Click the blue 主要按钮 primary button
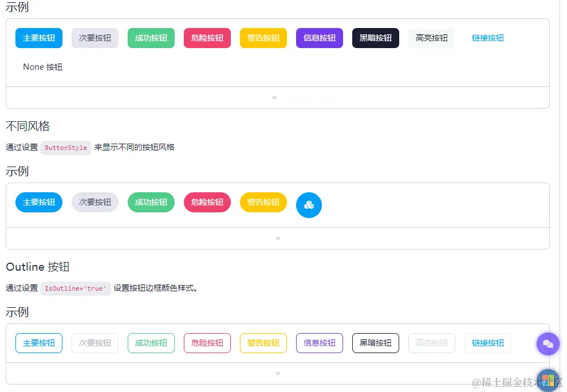 pyautogui.click(x=38, y=37)
